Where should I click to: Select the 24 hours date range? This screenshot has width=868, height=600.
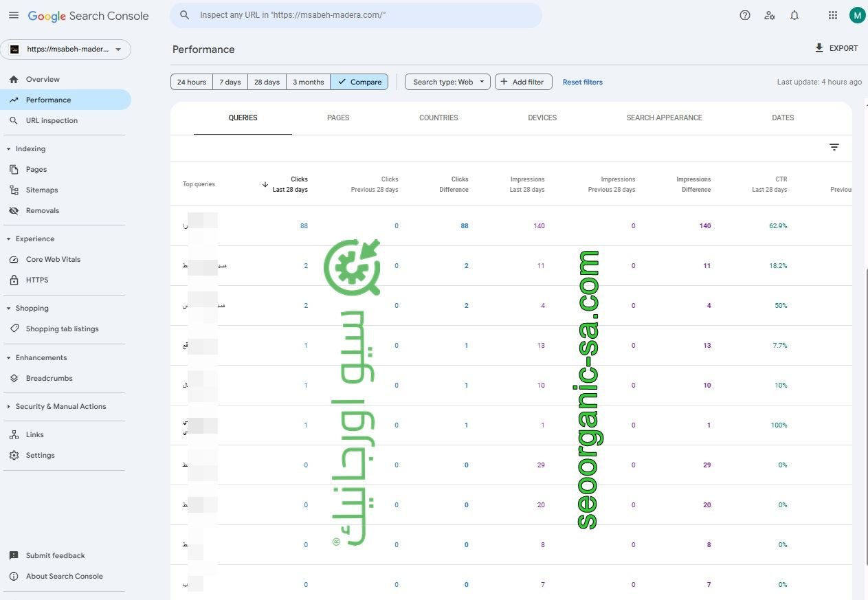[x=191, y=82]
